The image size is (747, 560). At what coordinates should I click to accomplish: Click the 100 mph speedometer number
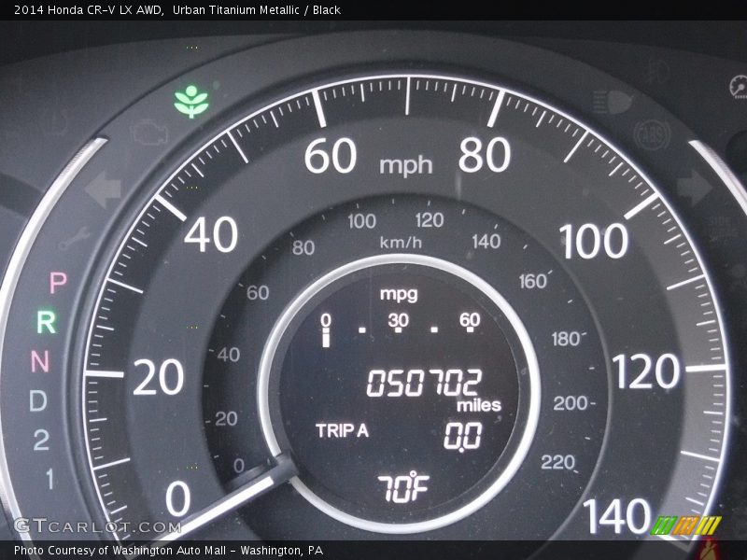click(x=594, y=242)
